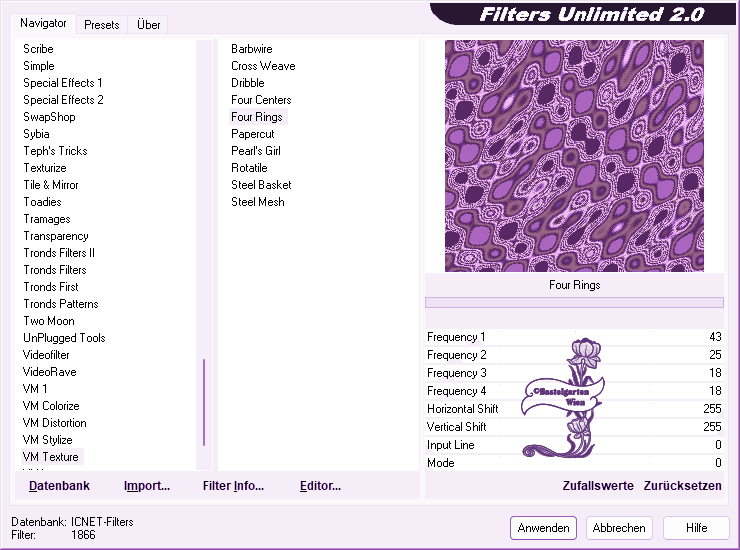This screenshot has width=740, height=550.
Task: Select Four Rings in filter list
Action: (257, 117)
